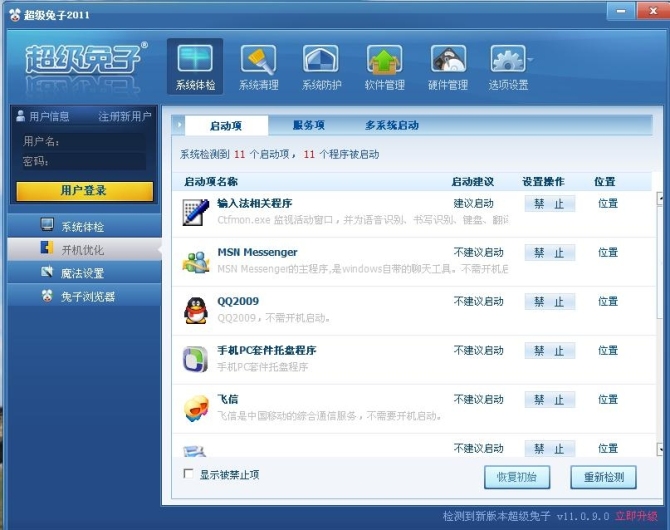
Task: Open 位置 link for 飞信
Action: [608, 399]
